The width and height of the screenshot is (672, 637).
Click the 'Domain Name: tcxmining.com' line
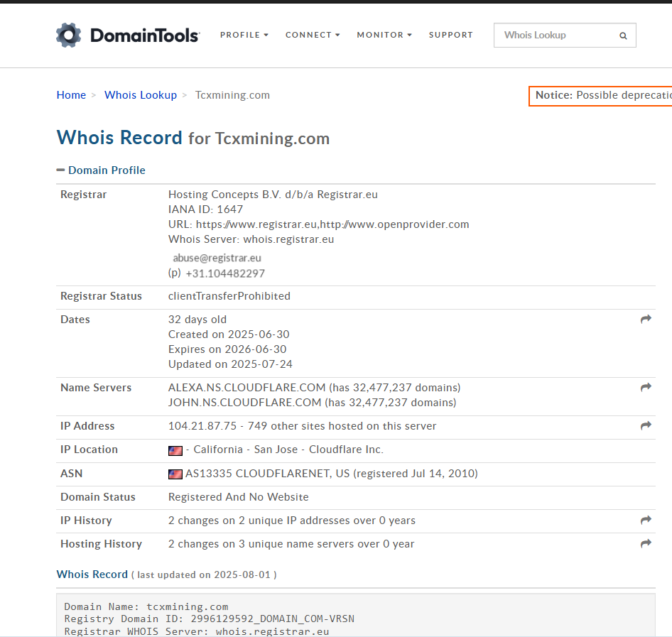146,606
